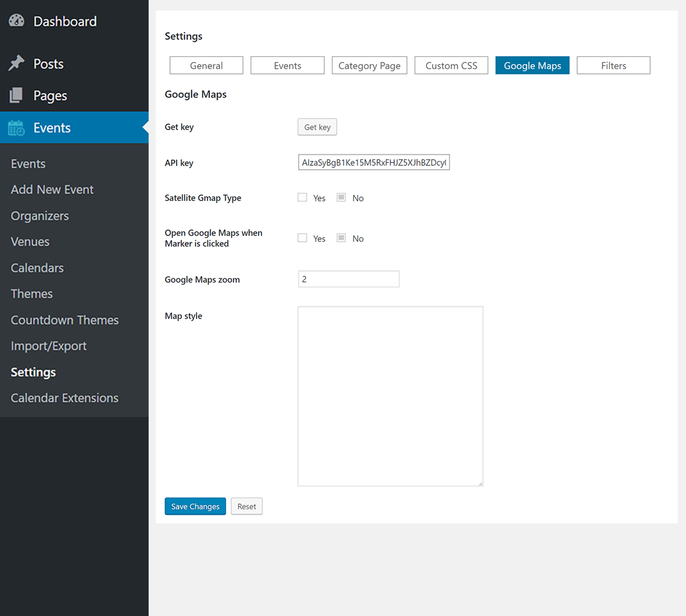Open Add New Event in sidebar

tap(52, 190)
